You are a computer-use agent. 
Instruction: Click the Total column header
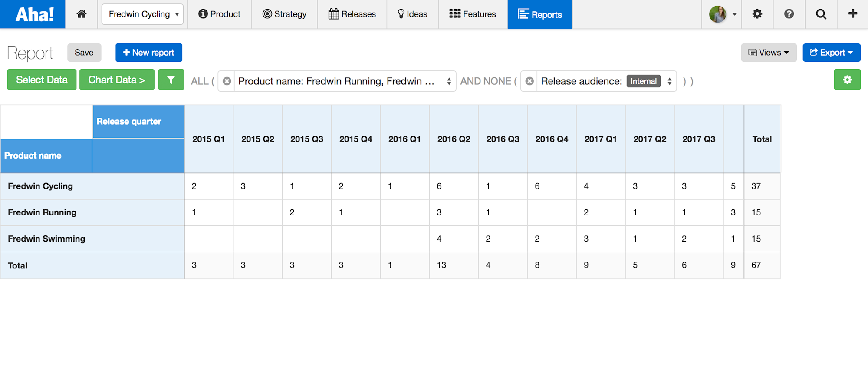coord(762,139)
